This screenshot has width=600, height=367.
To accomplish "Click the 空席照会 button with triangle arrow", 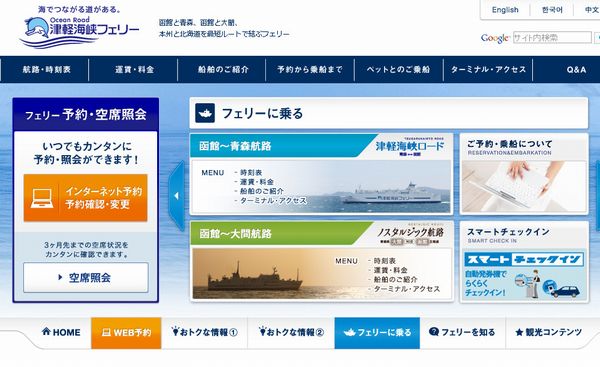I will (86, 277).
